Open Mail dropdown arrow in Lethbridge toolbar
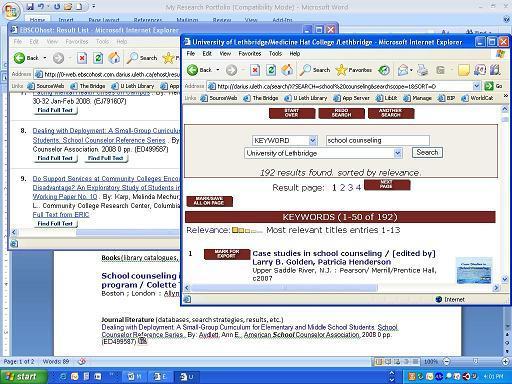 click(x=411, y=70)
